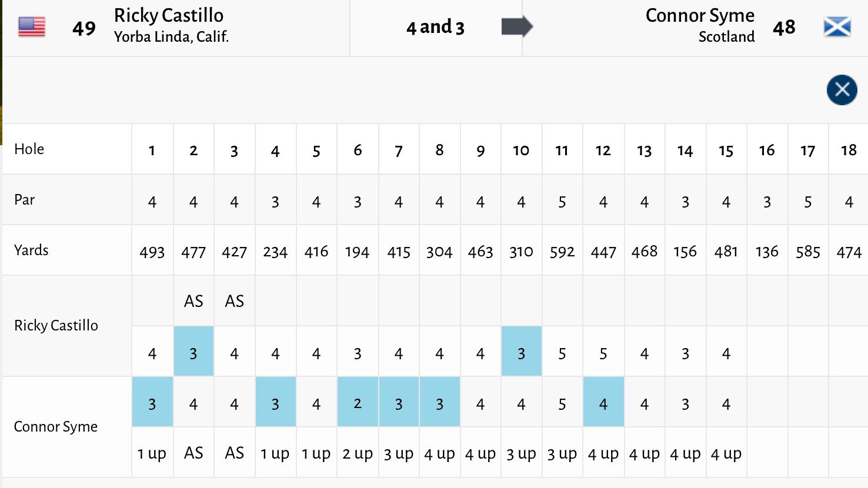Select the hole 18 column header

tap(849, 151)
